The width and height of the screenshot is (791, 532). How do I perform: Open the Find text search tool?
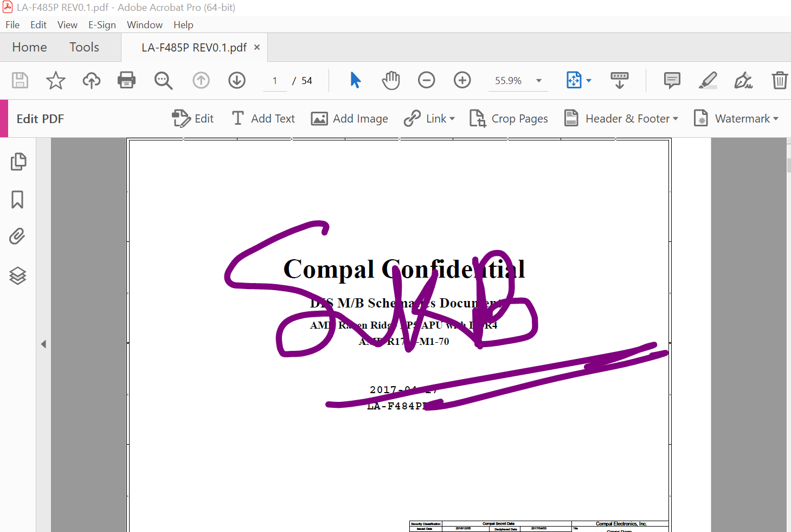pos(163,80)
